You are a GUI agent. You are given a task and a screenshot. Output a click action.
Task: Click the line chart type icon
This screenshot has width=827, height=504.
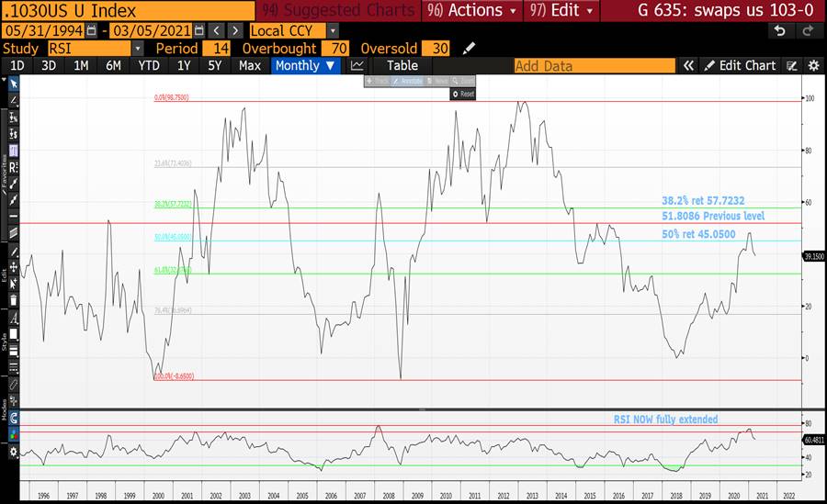click(x=357, y=66)
